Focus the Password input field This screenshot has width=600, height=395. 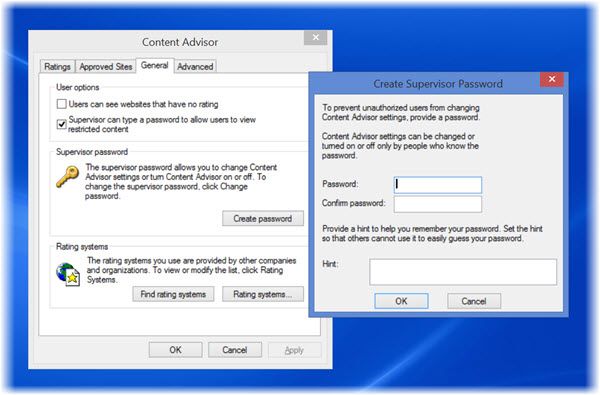pos(438,185)
